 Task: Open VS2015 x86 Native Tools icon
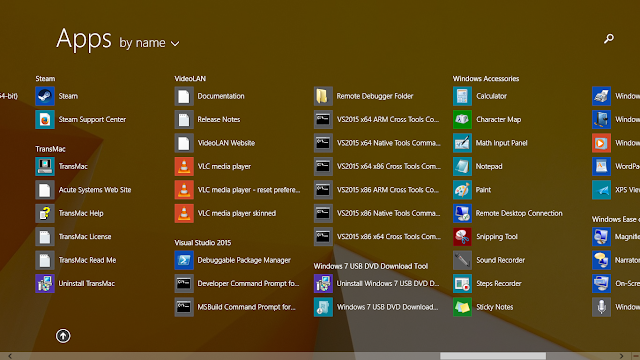pyautogui.click(x=323, y=213)
